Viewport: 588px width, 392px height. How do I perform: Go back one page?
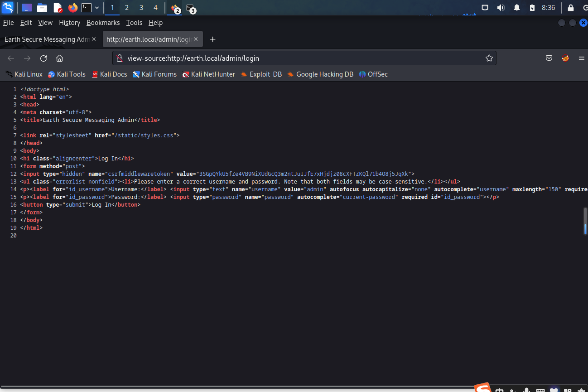11,58
